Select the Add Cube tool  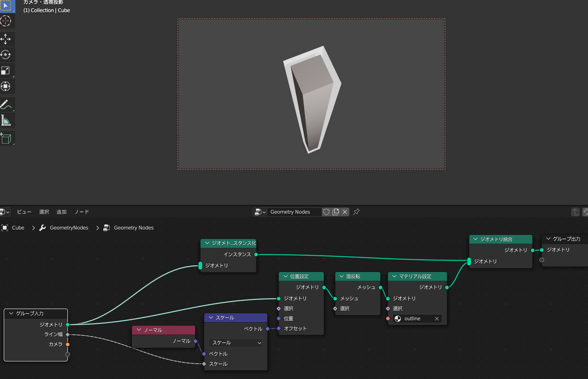point(6,138)
